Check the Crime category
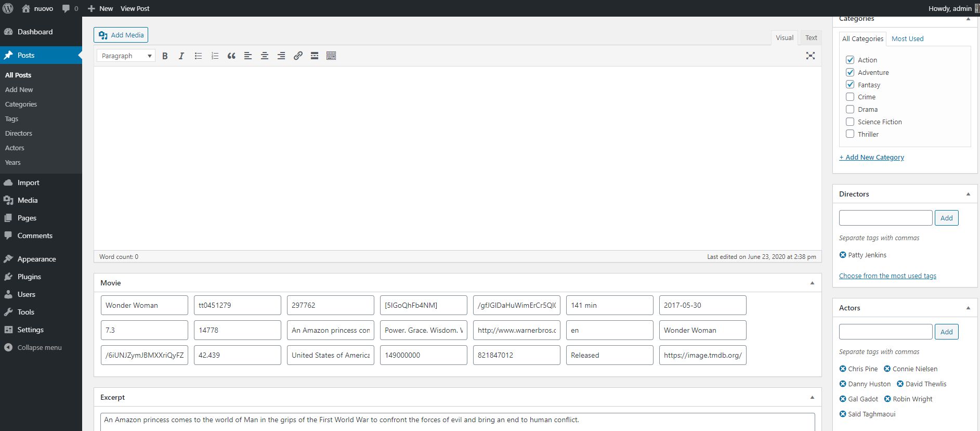Viewport: 980px width, 431px height. [850, 97]
